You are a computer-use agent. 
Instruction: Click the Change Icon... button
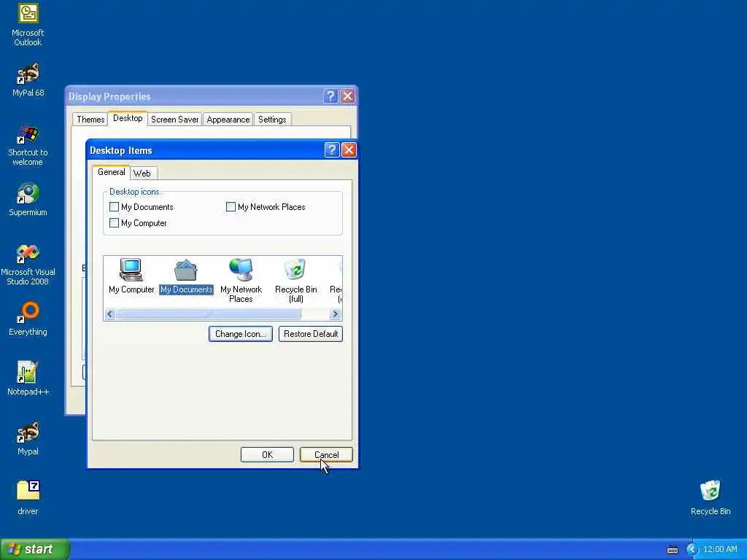pyautogui.click(x=241, y=334)
